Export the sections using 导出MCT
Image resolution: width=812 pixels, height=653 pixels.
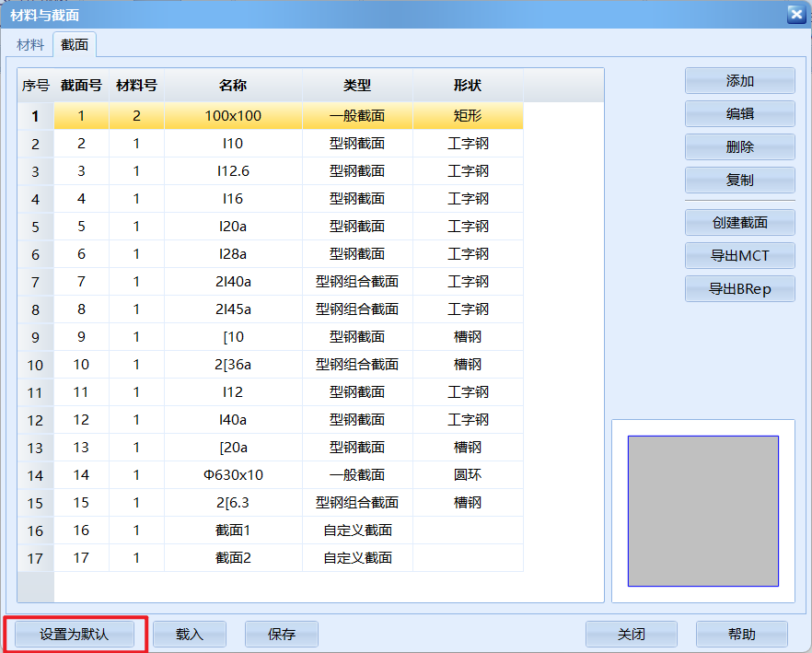click(x=739, y=255)
